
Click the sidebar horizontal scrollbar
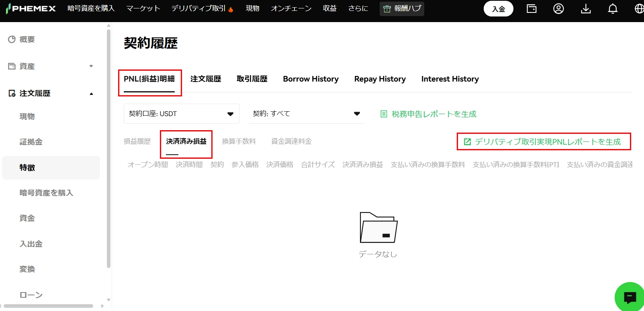(48, 306)
